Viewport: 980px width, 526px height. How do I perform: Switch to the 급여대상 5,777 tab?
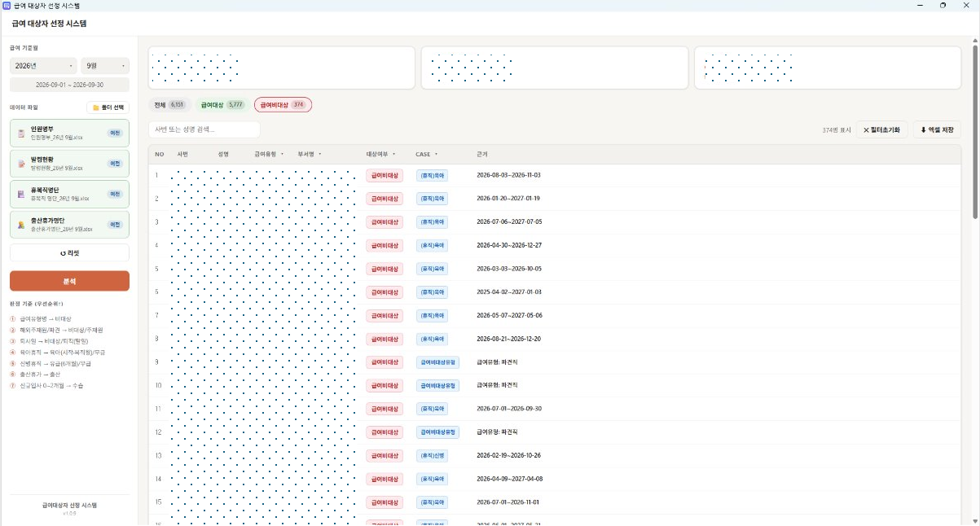[222, 105]
